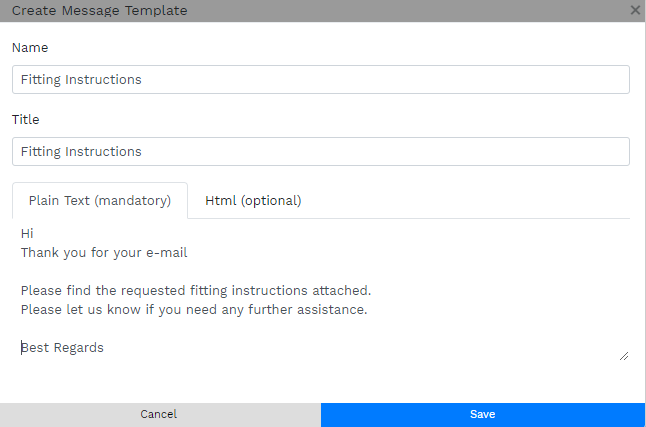This screenshot has width=646, height=427.
Task: Save the message template
Action: point(482,414)
